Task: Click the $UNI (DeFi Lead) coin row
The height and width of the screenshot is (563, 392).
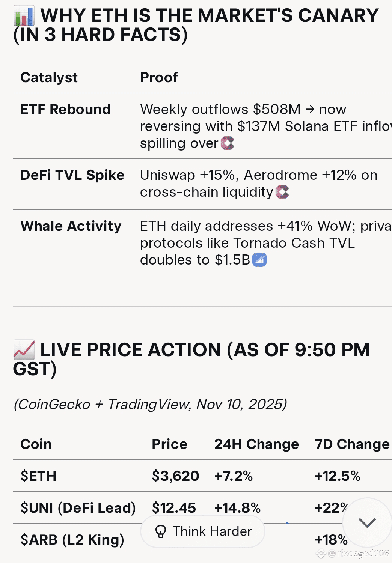Action: 78,508
